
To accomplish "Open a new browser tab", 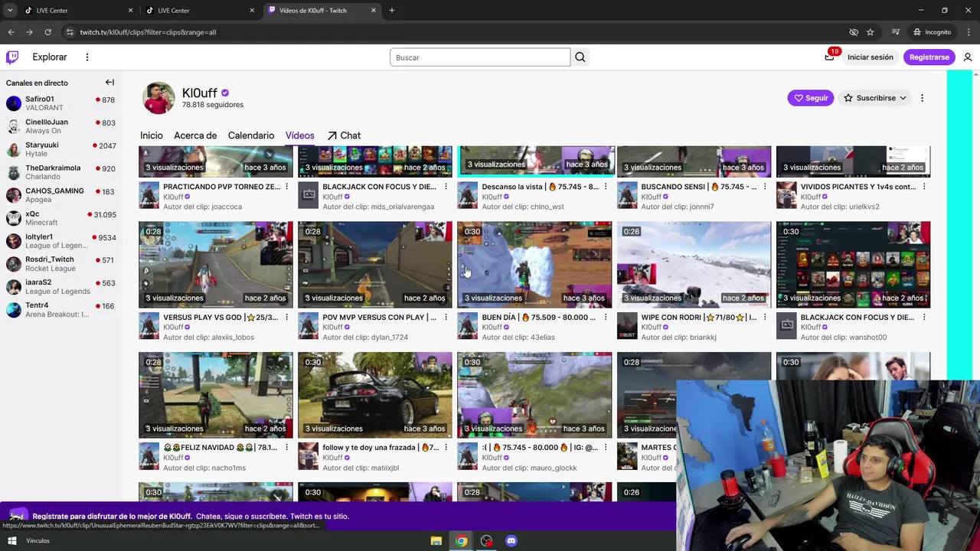I will click(x=392, y=11).
